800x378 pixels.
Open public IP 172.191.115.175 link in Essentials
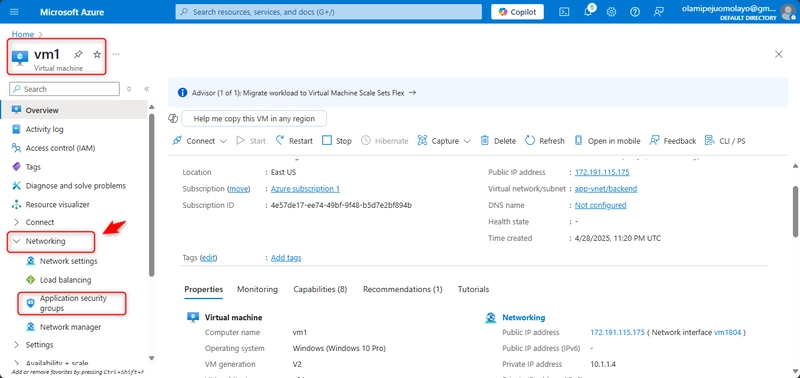point(602,172)
